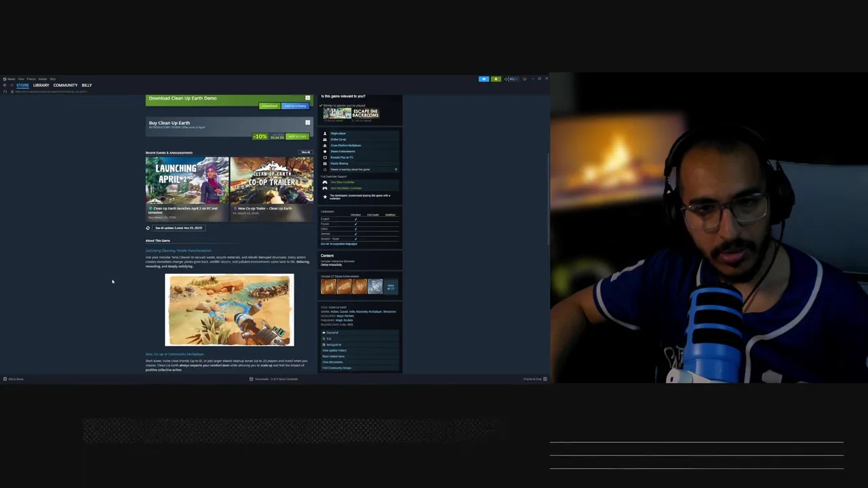
Task: Click the Windows icon in the demo banner
Action: coord(307,98)
